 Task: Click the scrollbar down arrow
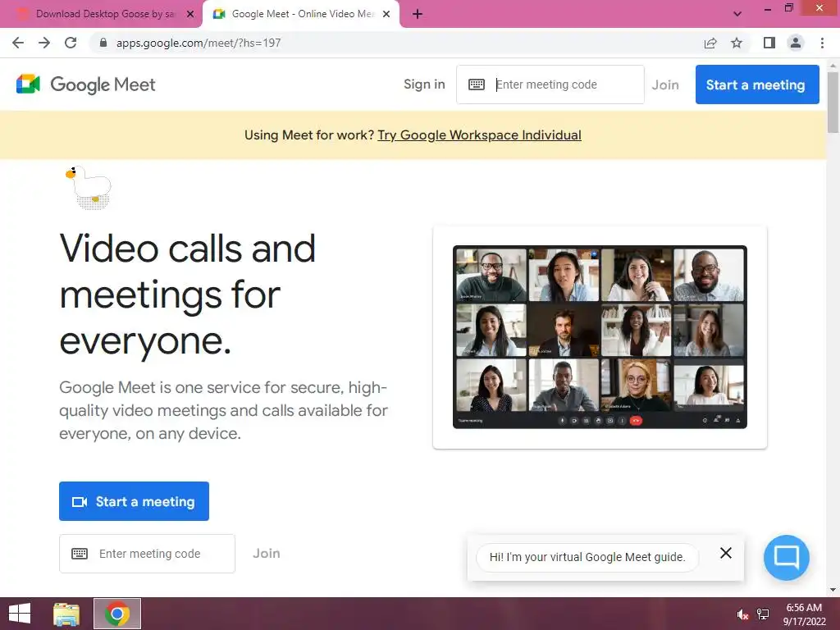(833, 590)
